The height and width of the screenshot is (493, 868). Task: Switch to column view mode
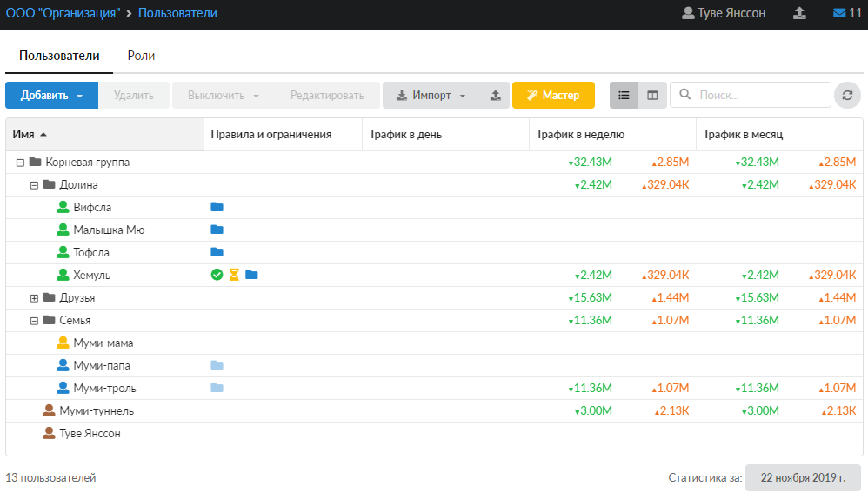[x=652, y=95]
